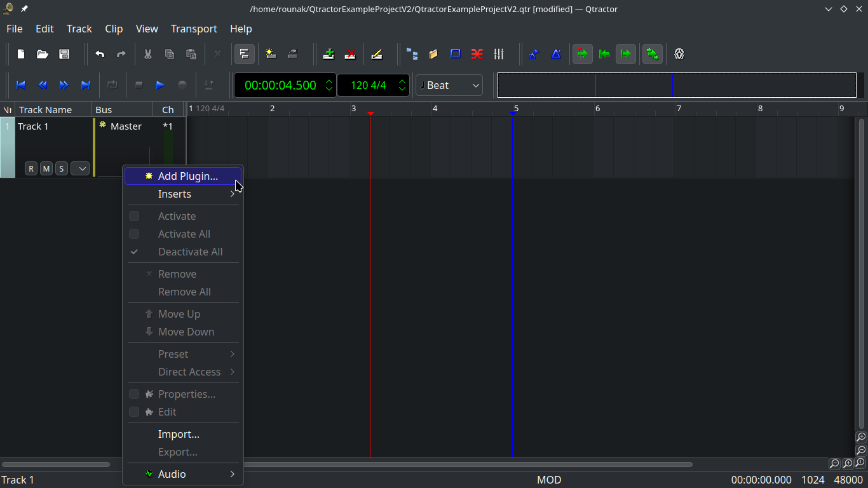The width and height of the screenshot is (868, 488).
Task: Mute Track 1 with the M button
Action: click(x=46, y=168)
